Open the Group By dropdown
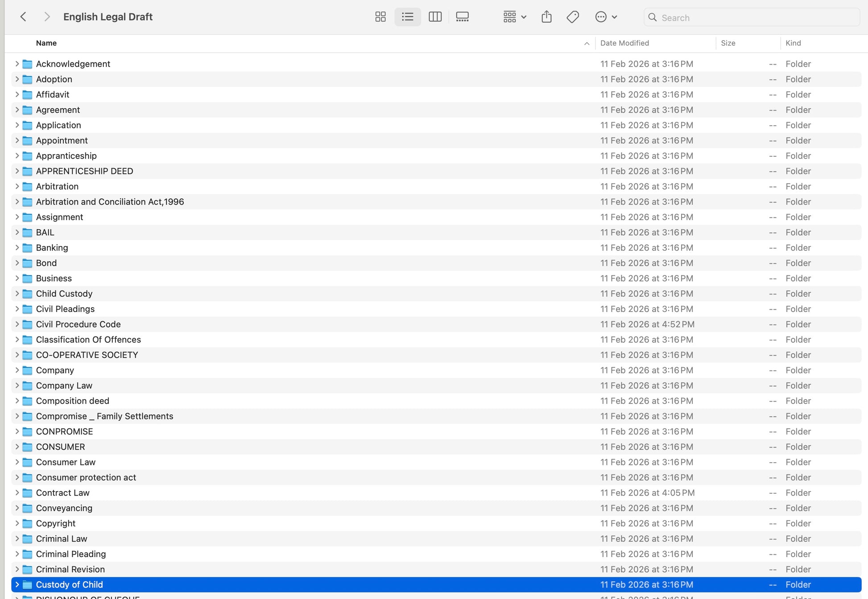The width and height of the screenshot is (868, 599). (x=515, y=17)
